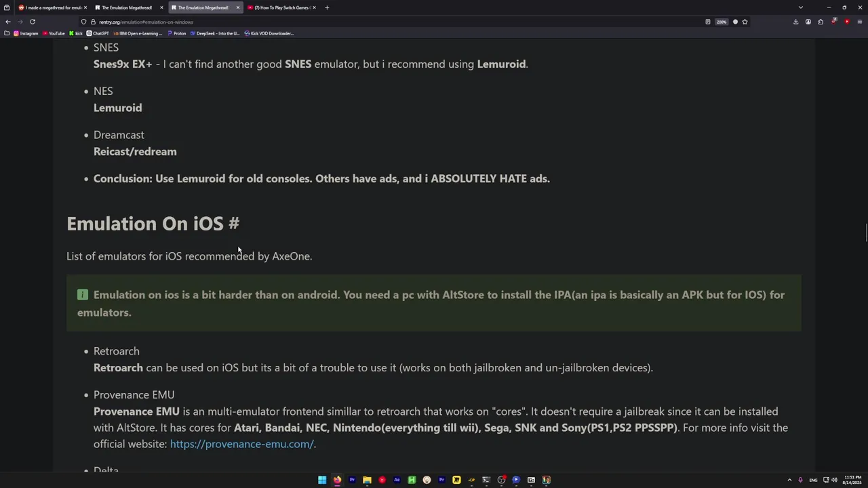Click the tracking protection shield icon
The width and height of the screenshot is (868, 488).
point(83,22)
